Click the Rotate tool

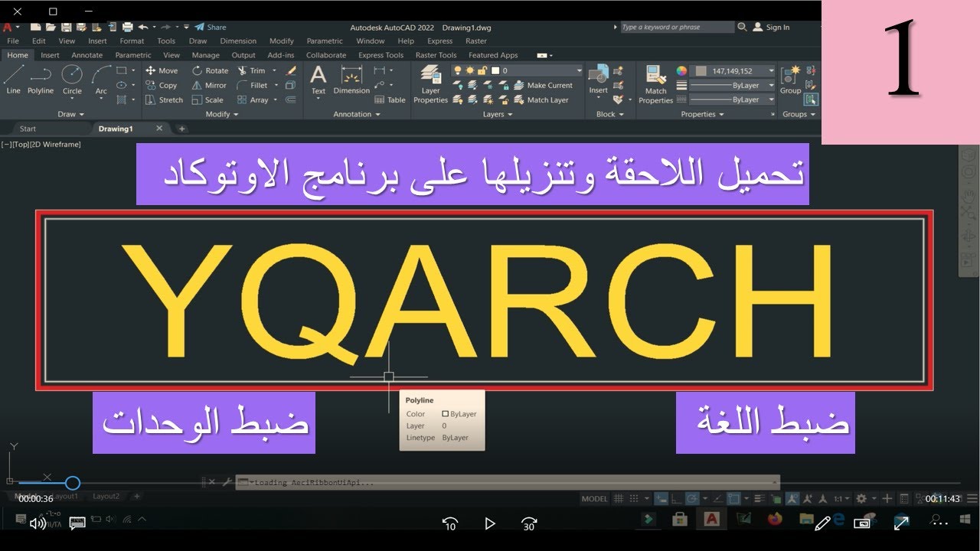pyautogui.click(x=210, y=70)
